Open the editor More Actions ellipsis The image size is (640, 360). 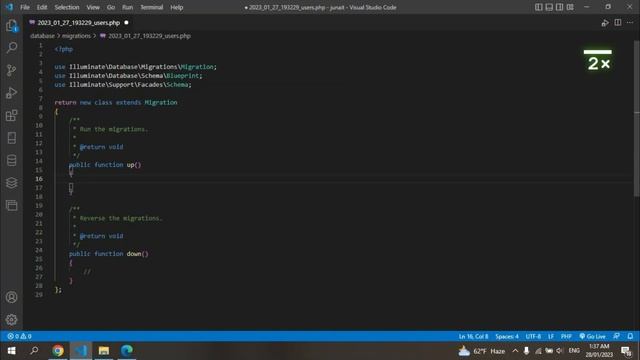[630, 22]
